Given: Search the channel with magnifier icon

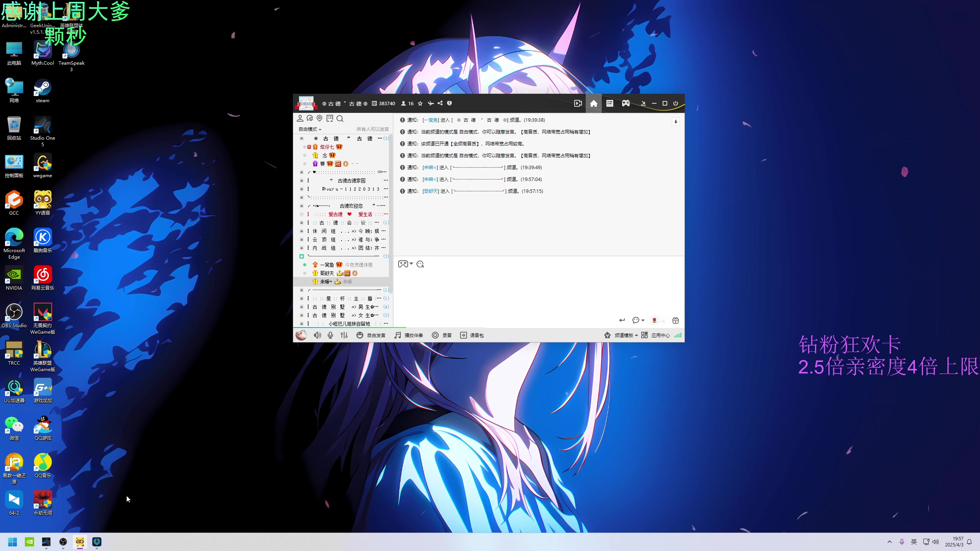Looking at the screenshot, I should (x=340, y=119).
